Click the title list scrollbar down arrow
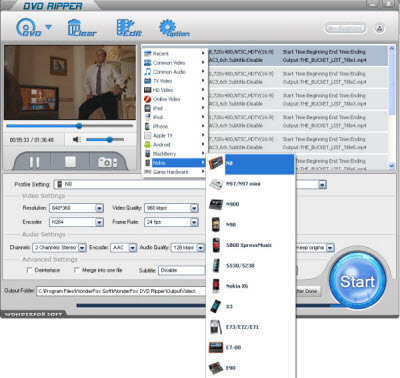 [x=392, y=165]
